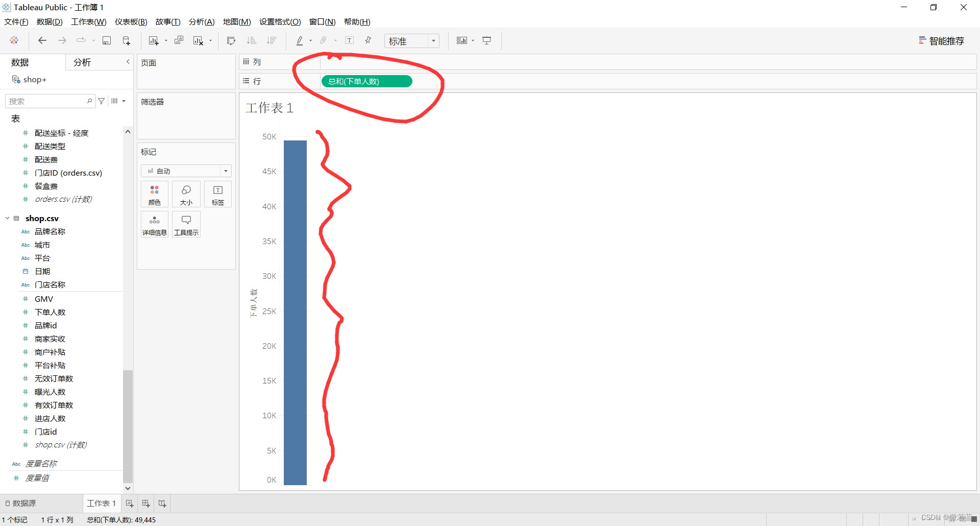
Task: Click the data pane vertical scrollbar
Action: [128, 425]
